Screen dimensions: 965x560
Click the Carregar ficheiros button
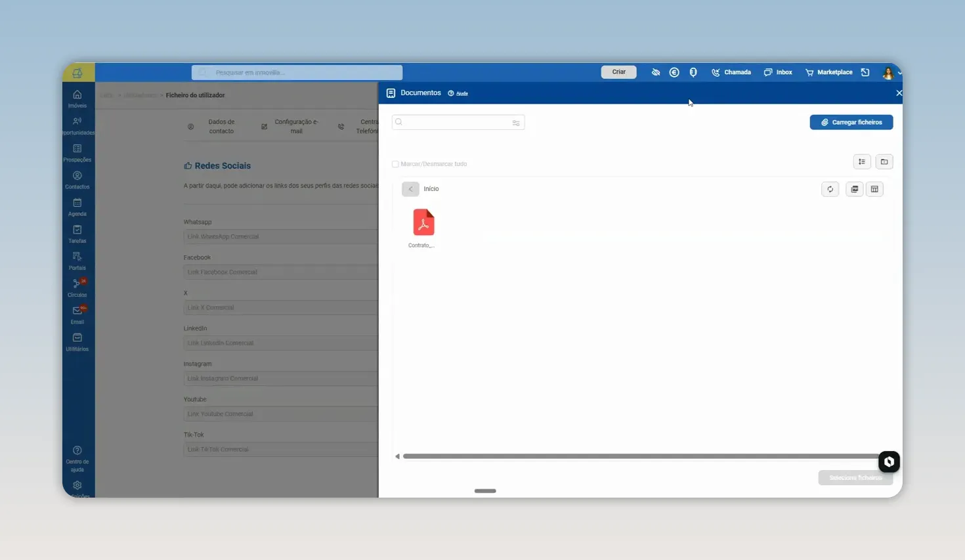(x=851, y=122)
